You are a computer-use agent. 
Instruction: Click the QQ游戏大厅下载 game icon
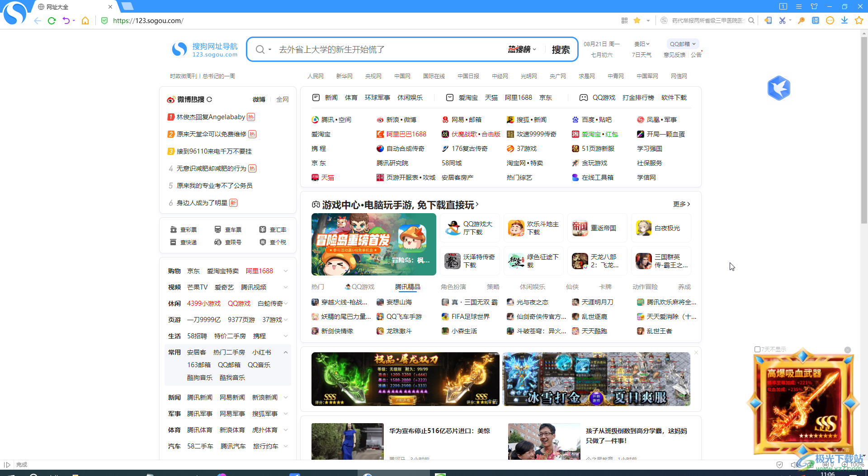[453, 228]
